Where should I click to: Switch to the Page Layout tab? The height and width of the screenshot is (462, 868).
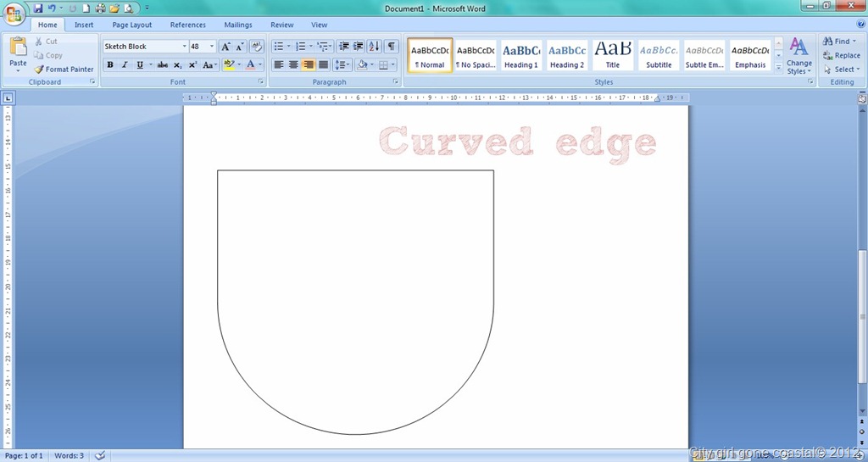coord(131,25)
